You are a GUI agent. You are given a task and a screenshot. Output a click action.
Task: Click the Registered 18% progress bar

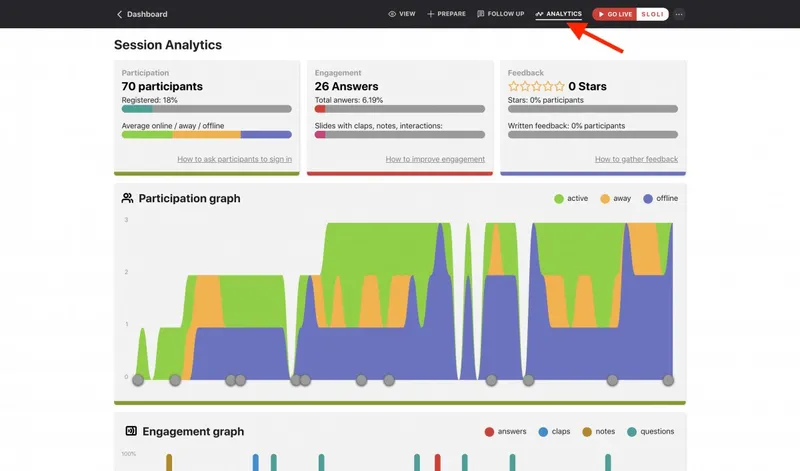(207, 109)
